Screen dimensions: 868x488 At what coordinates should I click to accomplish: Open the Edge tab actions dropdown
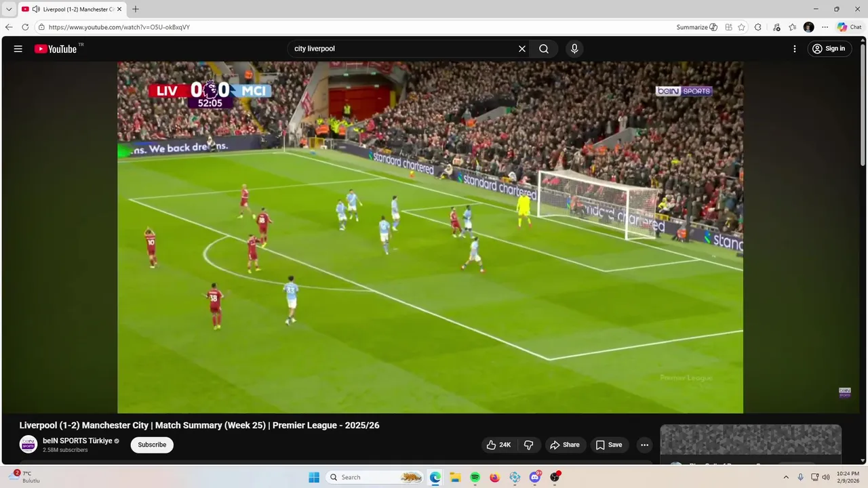pos(9,9)
